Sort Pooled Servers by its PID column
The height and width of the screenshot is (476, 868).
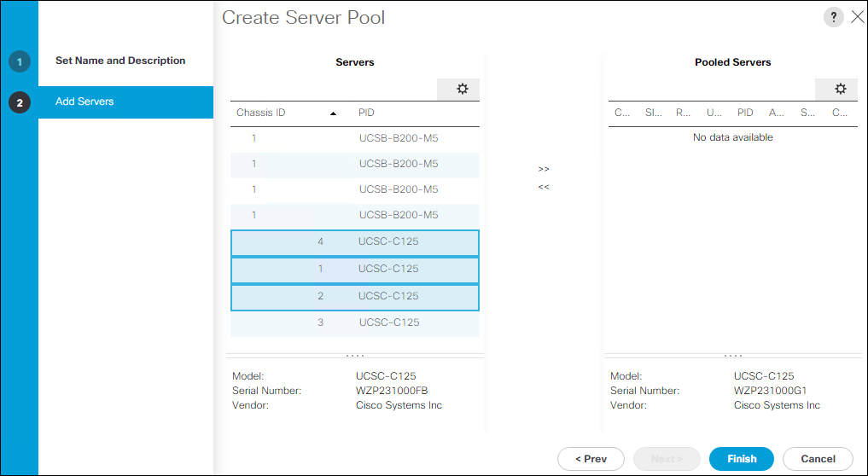click(745, 113)
